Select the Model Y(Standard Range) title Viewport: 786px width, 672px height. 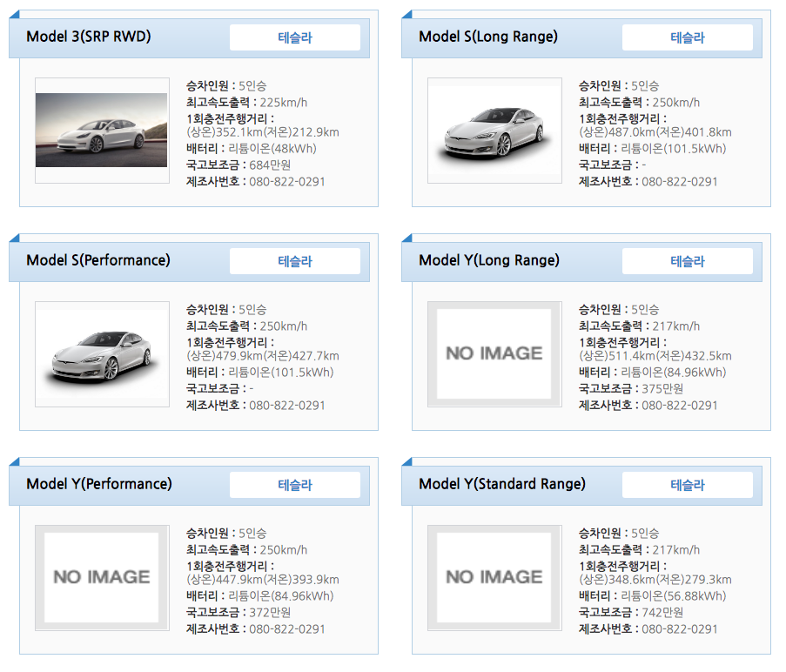click(x=502, y=484)
